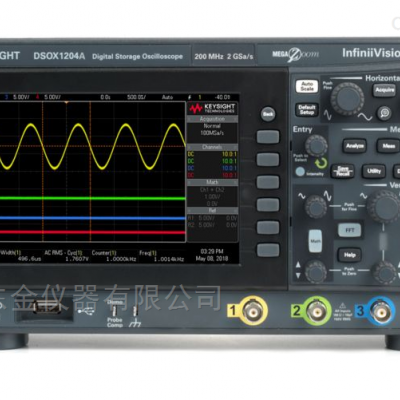Open the Save/Recall key
The height and width of the screenshot is (400, 400).
pyautogui.click(x=342, y=171)
